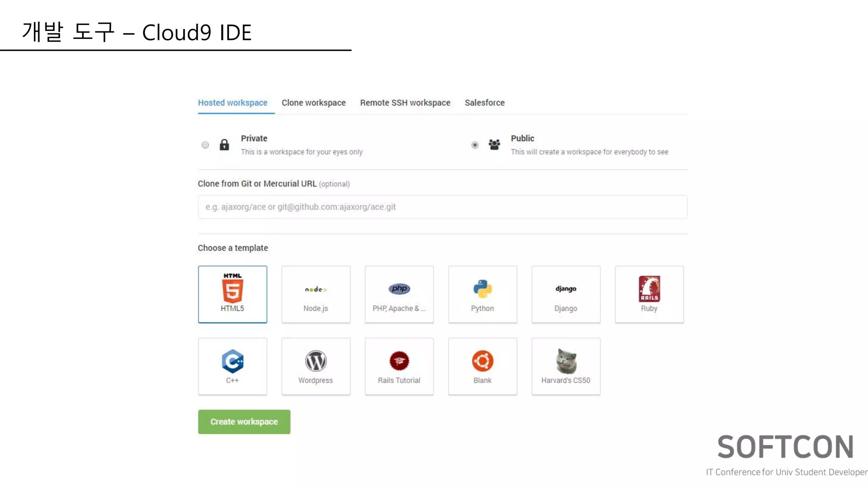This screenshot has width=868, height=488.
Task: Switch to the Salesforce tab
Action: point(484,103)
